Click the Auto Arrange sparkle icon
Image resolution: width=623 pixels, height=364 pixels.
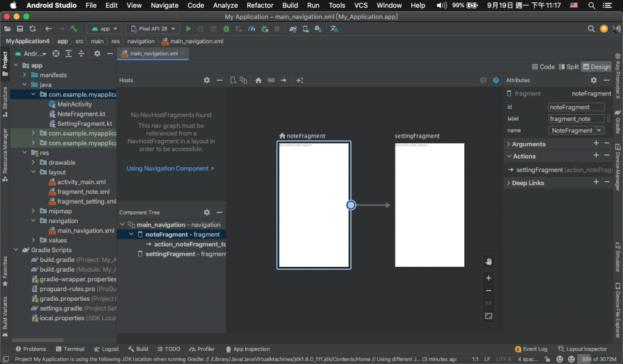299,80
